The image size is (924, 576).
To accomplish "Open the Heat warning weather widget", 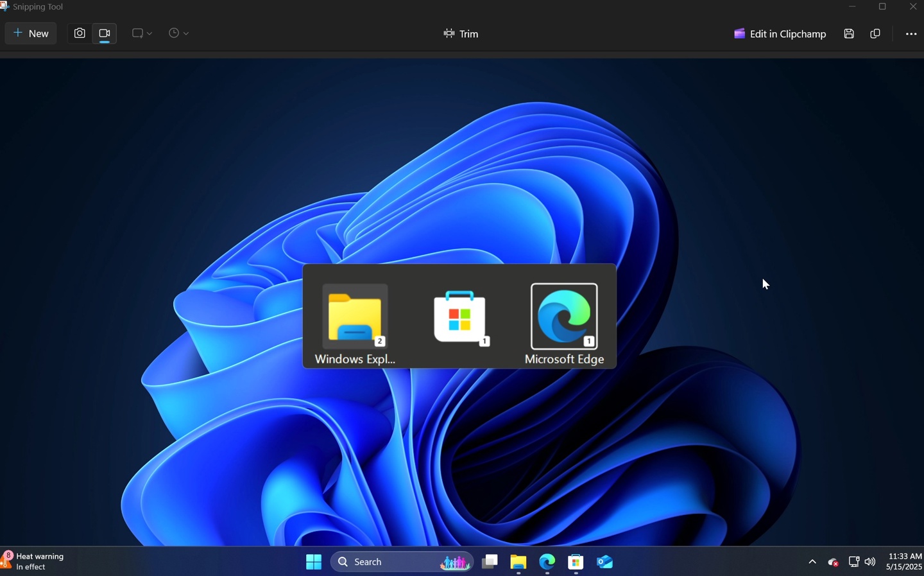I will coord(32,562).
